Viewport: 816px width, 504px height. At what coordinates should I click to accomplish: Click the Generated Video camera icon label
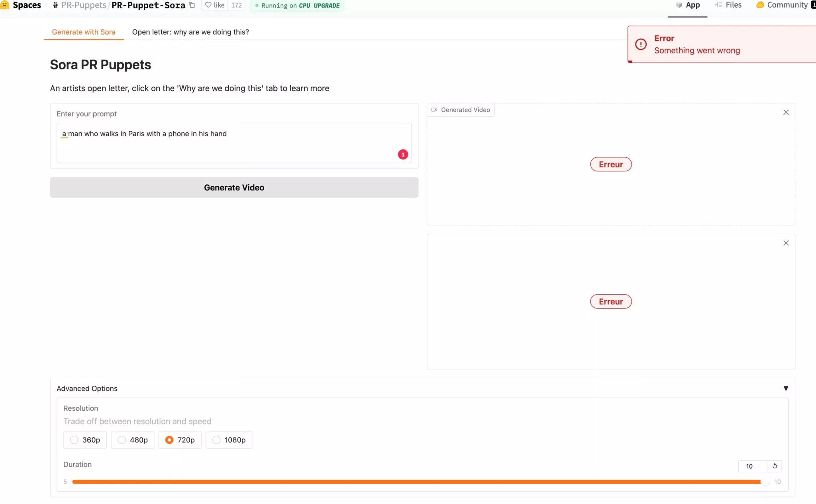[461, 110]
